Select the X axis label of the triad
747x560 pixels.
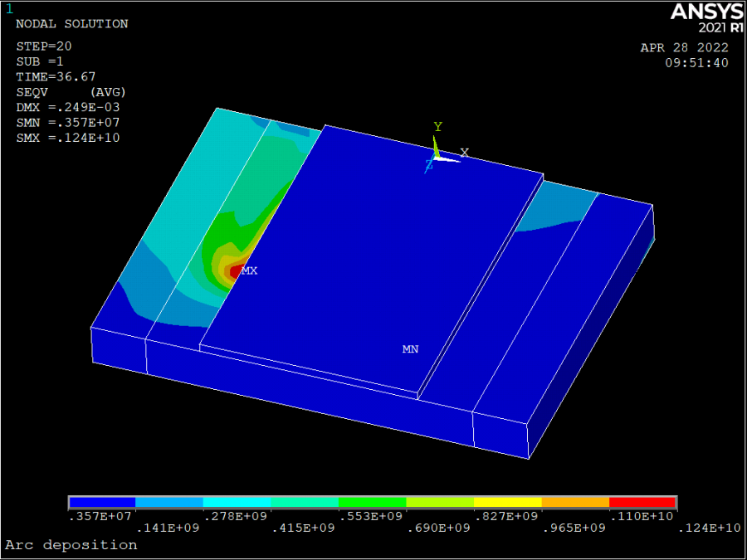point(465,153)
